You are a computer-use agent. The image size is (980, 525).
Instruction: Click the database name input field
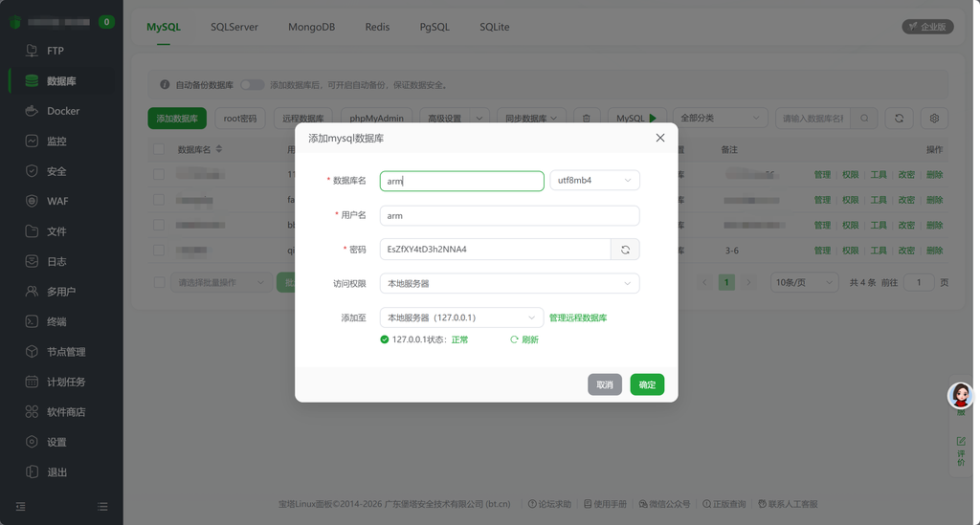coord(462,181)
